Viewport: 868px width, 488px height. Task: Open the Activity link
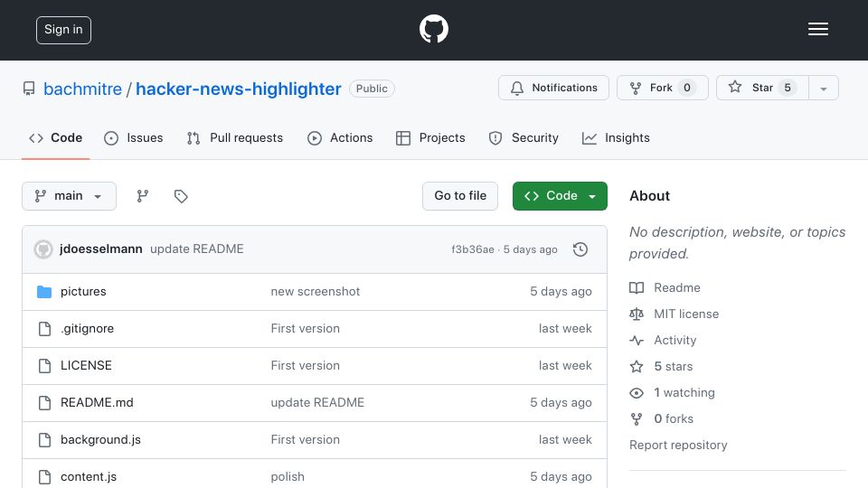(675, 341)
